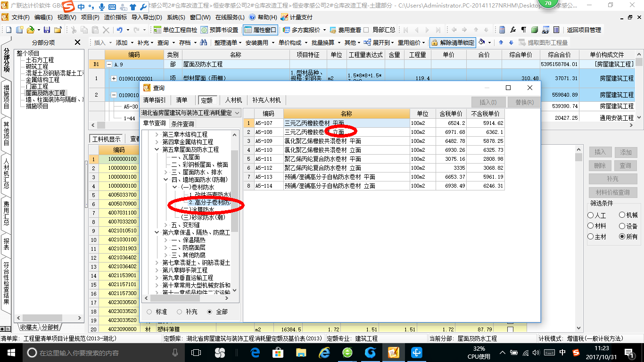This screenshot has width=644, height=362.
Task: Open 单位工程自检 self-check tool
Action: [175, 30]
